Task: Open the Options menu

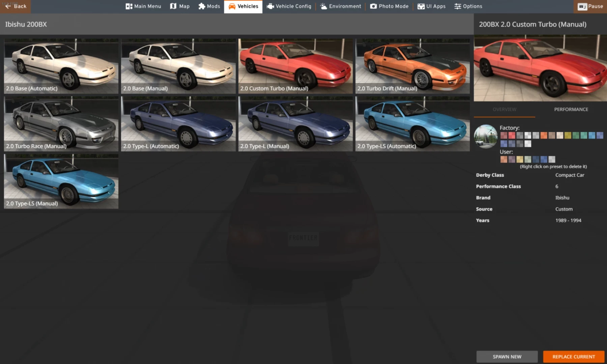Action: 468,6
